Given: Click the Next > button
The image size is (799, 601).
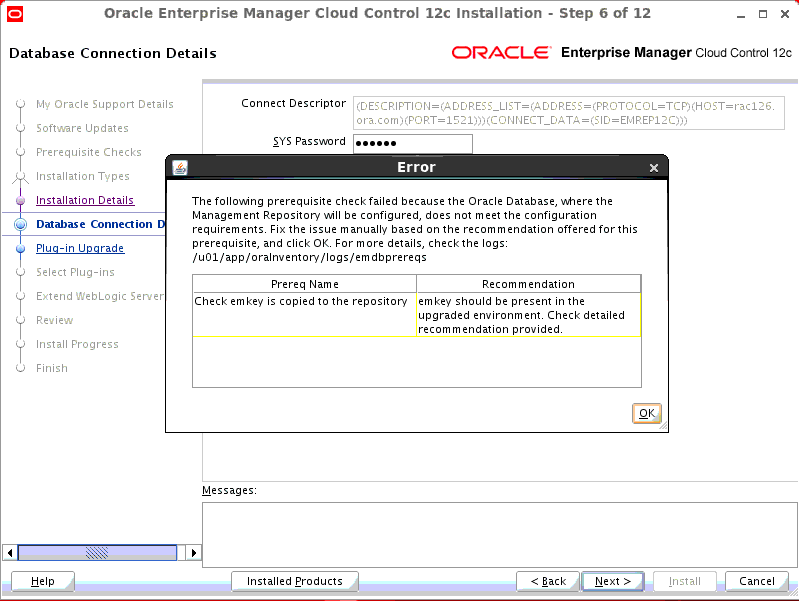Looking at the screenshot, I should 612,581.
